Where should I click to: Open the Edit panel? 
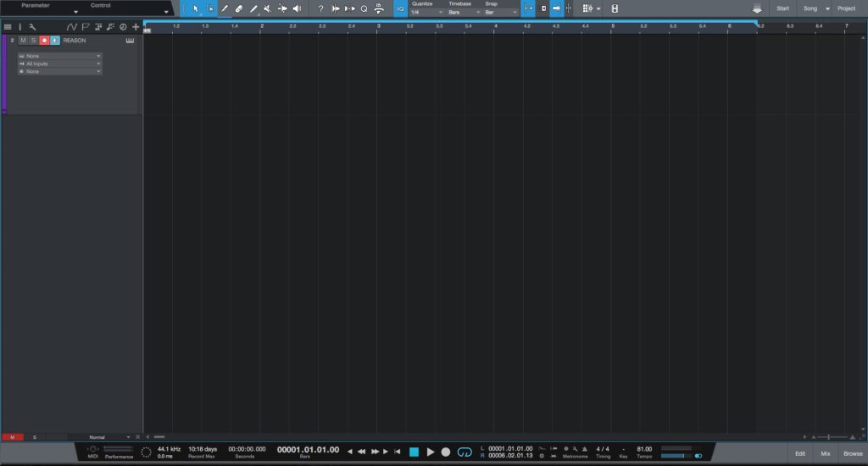(x=800, y=453)
